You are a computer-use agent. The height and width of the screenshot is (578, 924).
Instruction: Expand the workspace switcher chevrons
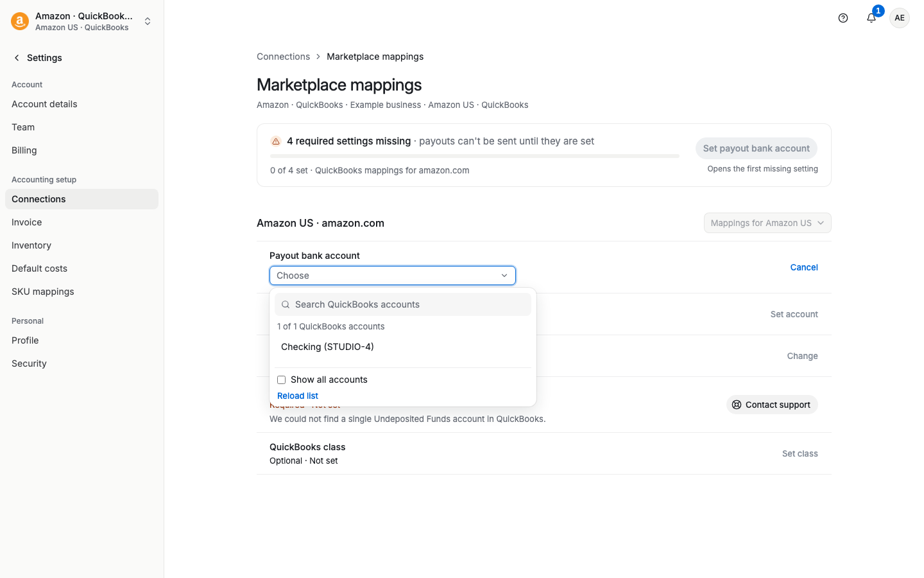148,21
